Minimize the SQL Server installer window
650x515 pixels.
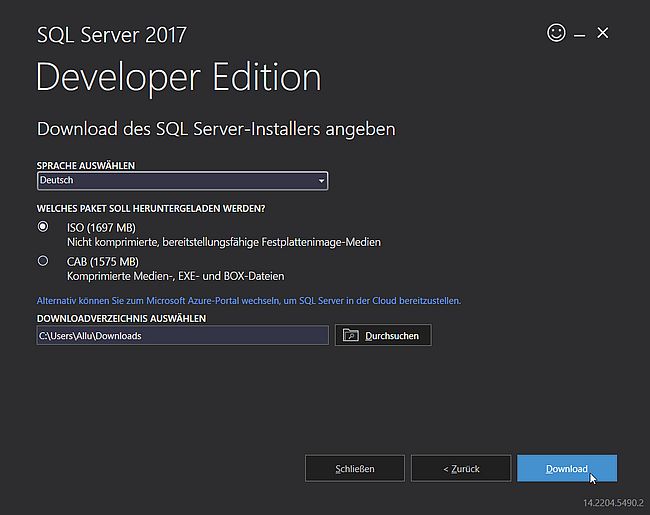point(580,36)
